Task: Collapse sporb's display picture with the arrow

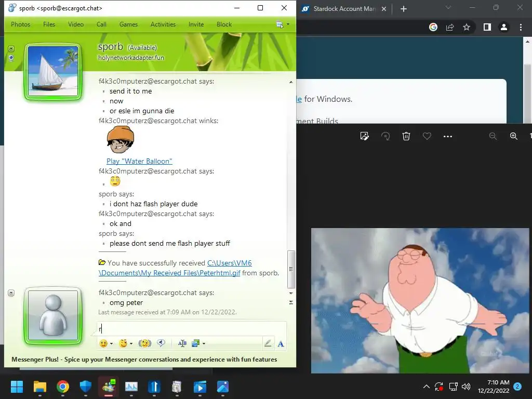Action: pyautogui.click(x=11, y=48)
